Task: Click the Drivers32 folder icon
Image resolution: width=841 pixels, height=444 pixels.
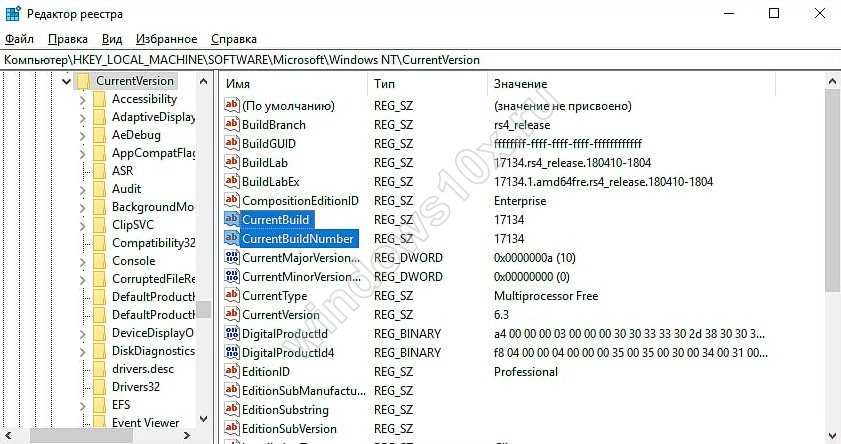Action: (x=99, y=387)
